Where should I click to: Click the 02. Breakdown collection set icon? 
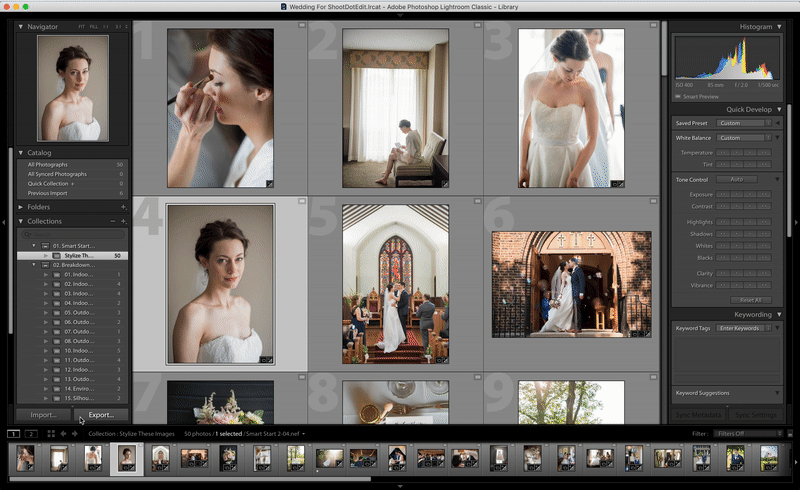pyautogui.click(x=45, y=265)
